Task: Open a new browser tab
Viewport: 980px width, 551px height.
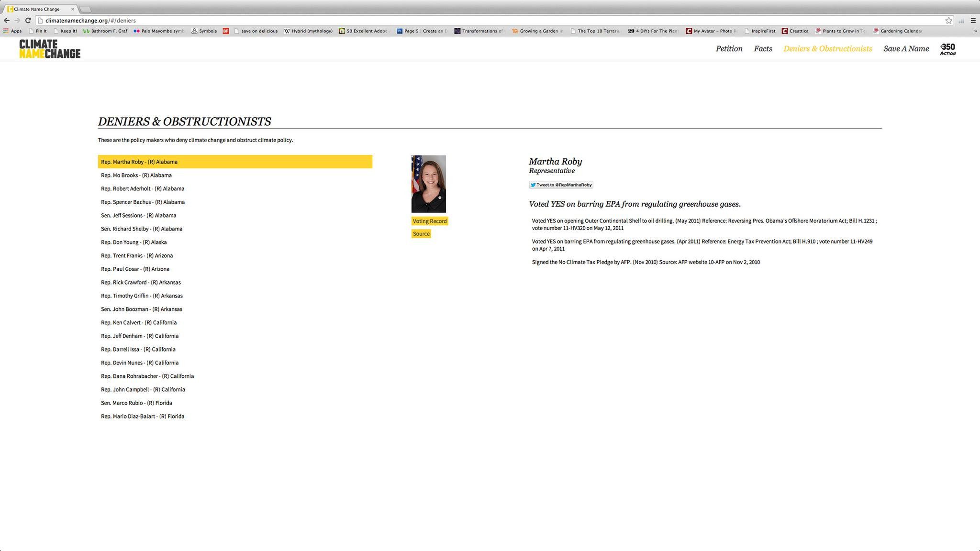Action: pyautogui.click(x=85, y=9)
